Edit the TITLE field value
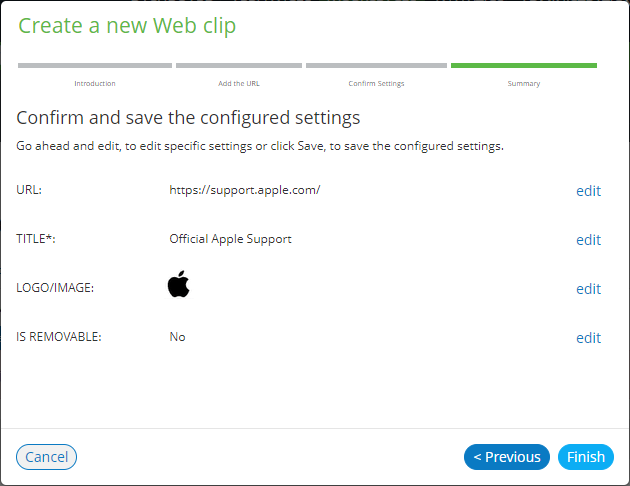 pos(588,240)
